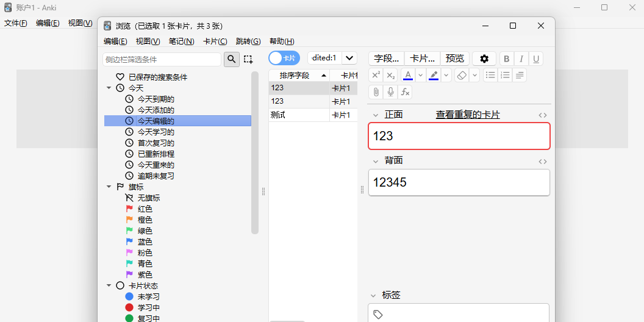Click into the 背面 field containing 12345

459,182
